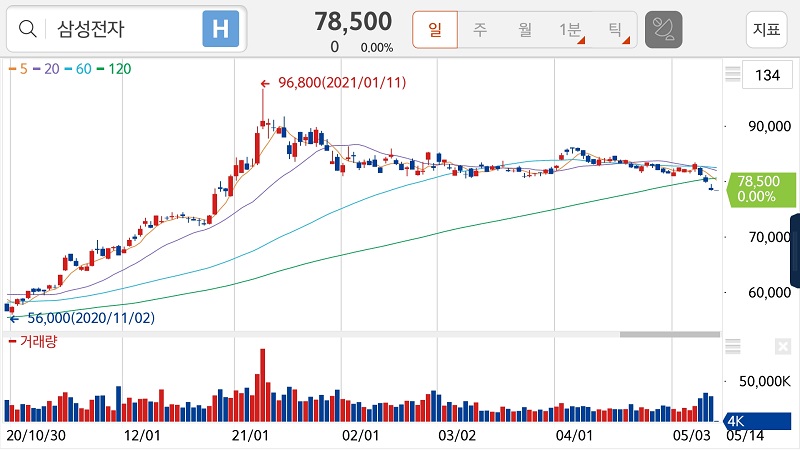Viewport: 800px width, 450px height.
Task: Click the 120-day moving average legend
Action: click(x=113, y=69)
